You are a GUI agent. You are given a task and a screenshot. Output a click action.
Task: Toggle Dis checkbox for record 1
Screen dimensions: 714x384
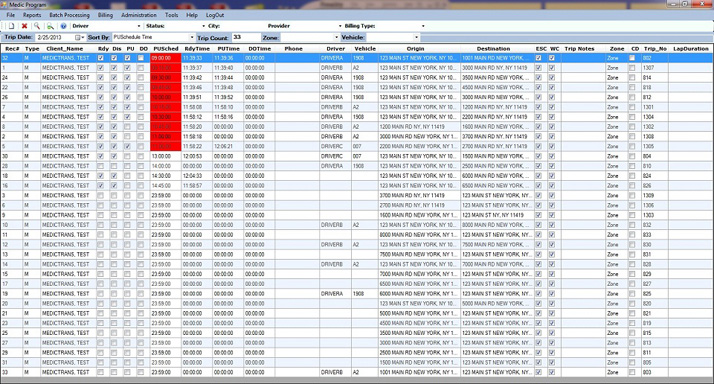tap(114, 68)
